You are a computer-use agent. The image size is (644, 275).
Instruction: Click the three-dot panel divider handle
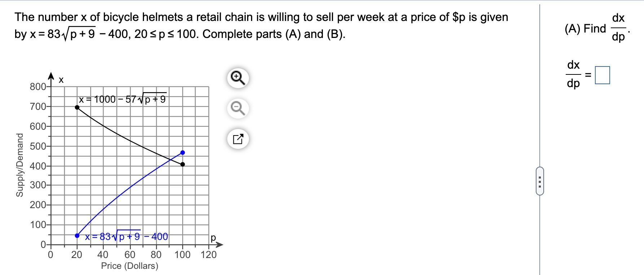point(540,181)
